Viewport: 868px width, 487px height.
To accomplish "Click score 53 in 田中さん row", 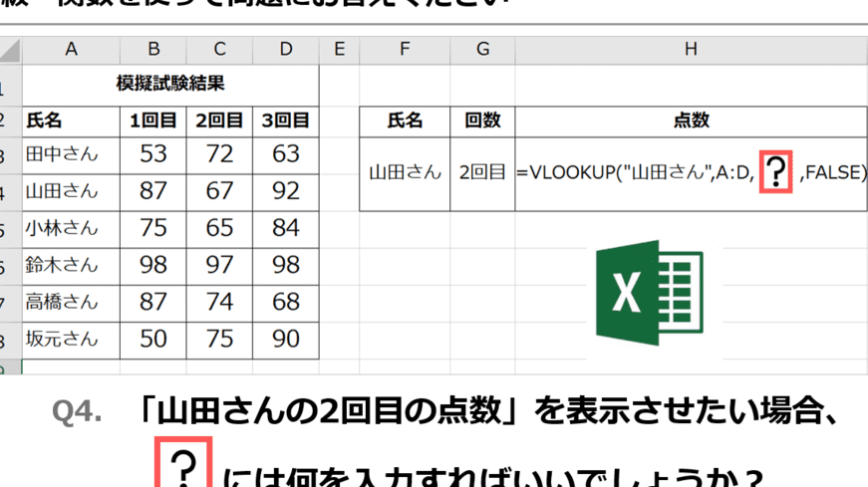I will click(x=153, y=155).
